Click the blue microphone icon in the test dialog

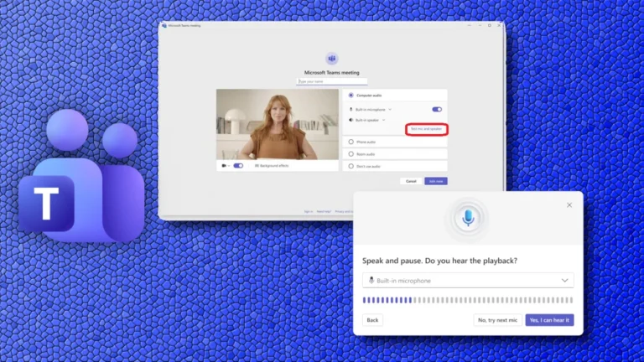point(467,218)
